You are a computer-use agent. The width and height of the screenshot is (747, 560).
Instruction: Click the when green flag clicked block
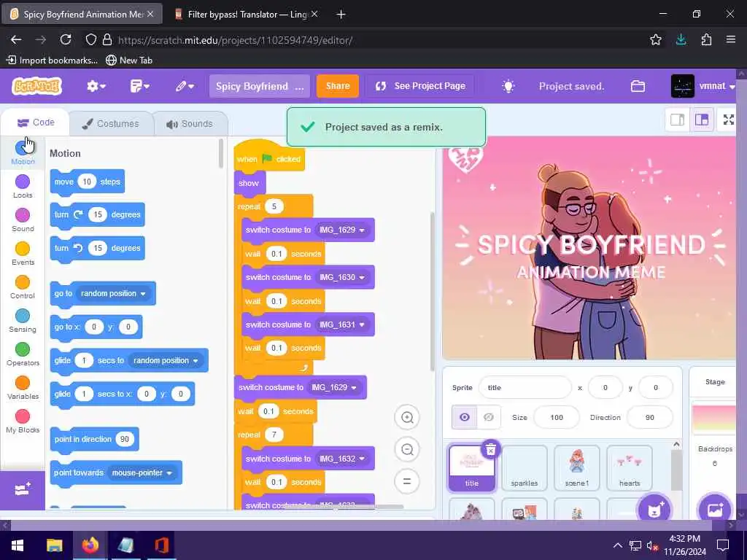[x=269, y=158]
